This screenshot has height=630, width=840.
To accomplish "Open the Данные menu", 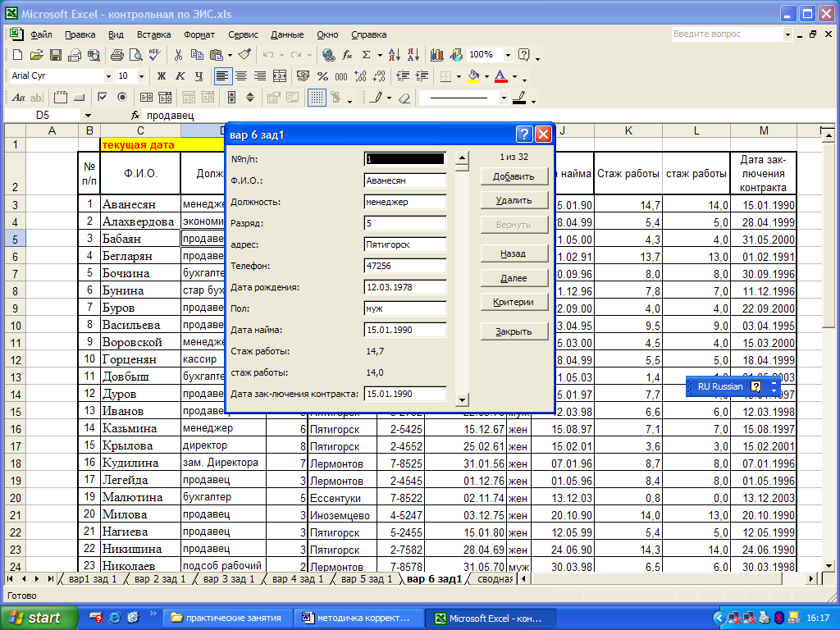I will tap(287, 34).
